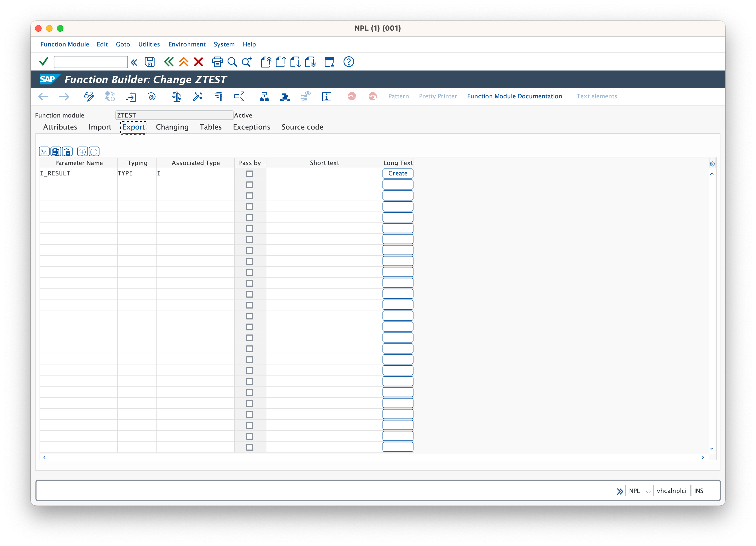Click into the command input field
Image resolution: width=756 pixels, height=546 pixels.
coord(90,62)
